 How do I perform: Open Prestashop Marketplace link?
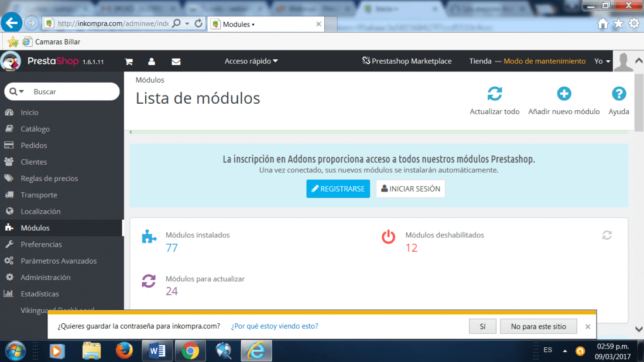coord(407,62)
